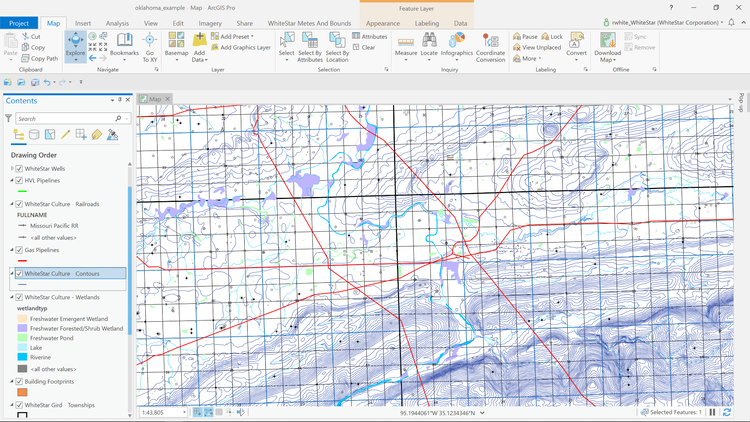Switch to List By Editing view
The image size is (750, 422).
tap(66, 135)
